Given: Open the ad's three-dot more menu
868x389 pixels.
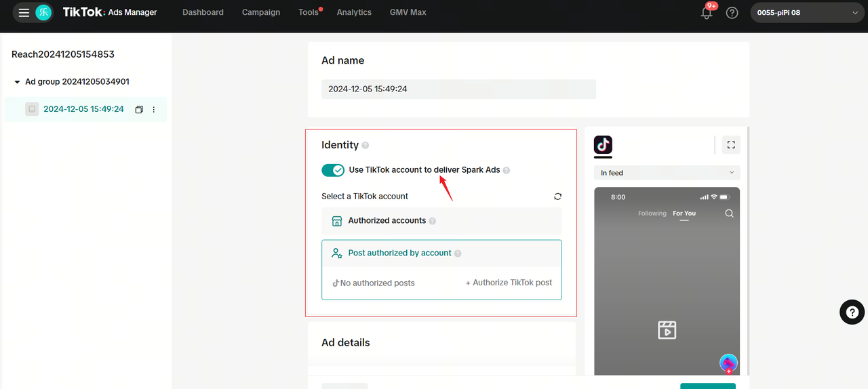Looking at the screenshot, I should 154,109.
